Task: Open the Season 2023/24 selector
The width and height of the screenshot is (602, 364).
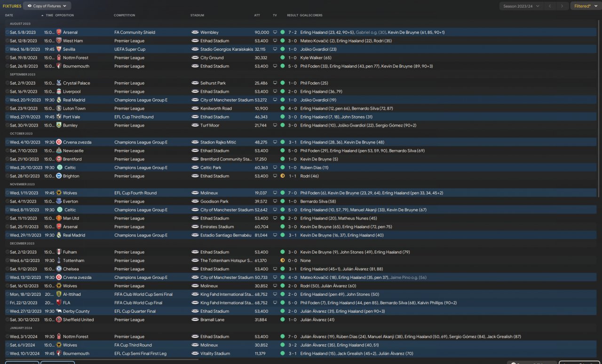Action: click(521, 6)
